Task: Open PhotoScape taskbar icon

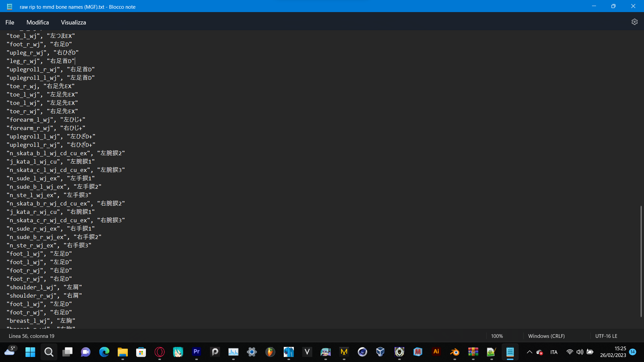Action: tap(215, 352)
